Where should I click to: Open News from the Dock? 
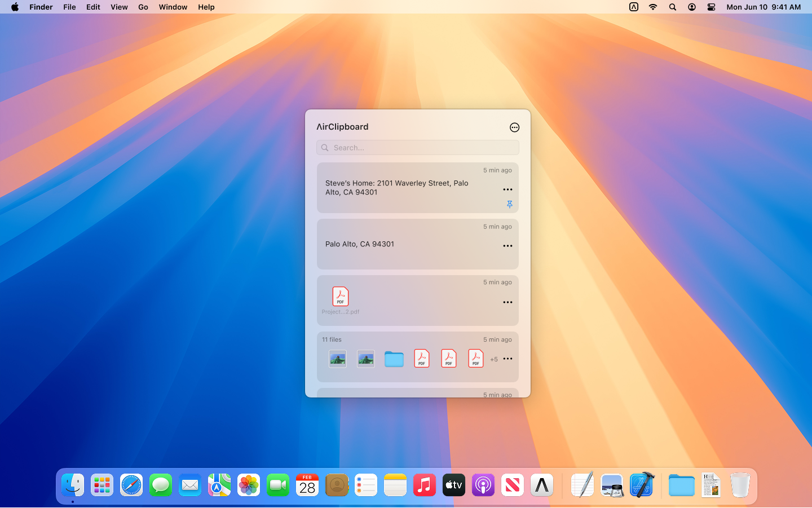pos(513,485)
